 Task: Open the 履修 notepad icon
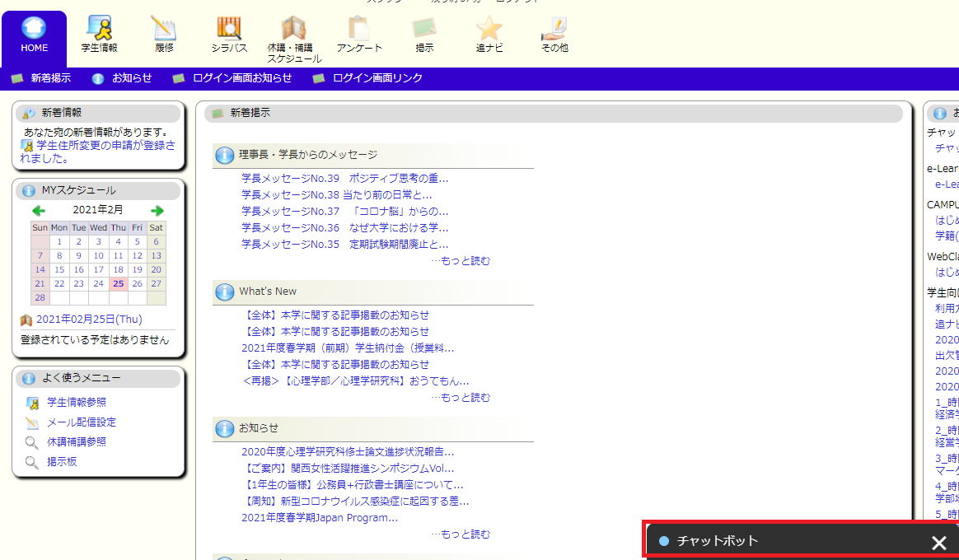pos(164,28)
